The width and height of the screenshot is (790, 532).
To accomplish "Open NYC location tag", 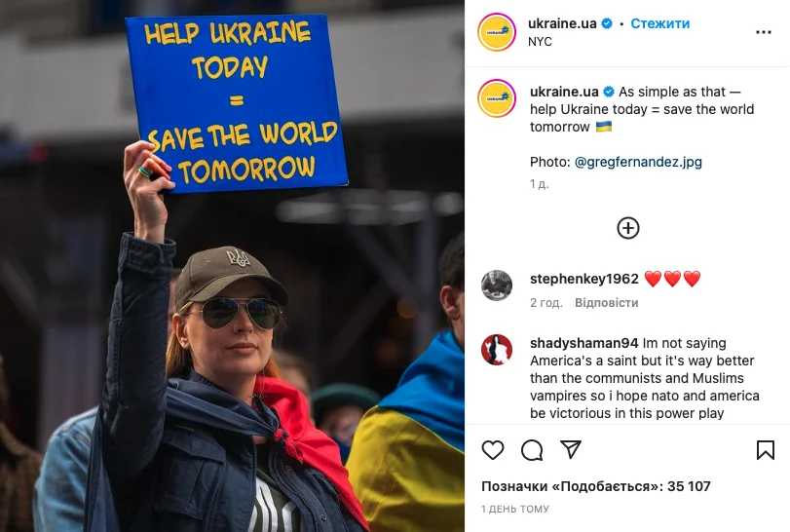I will [x=540, y=42].
